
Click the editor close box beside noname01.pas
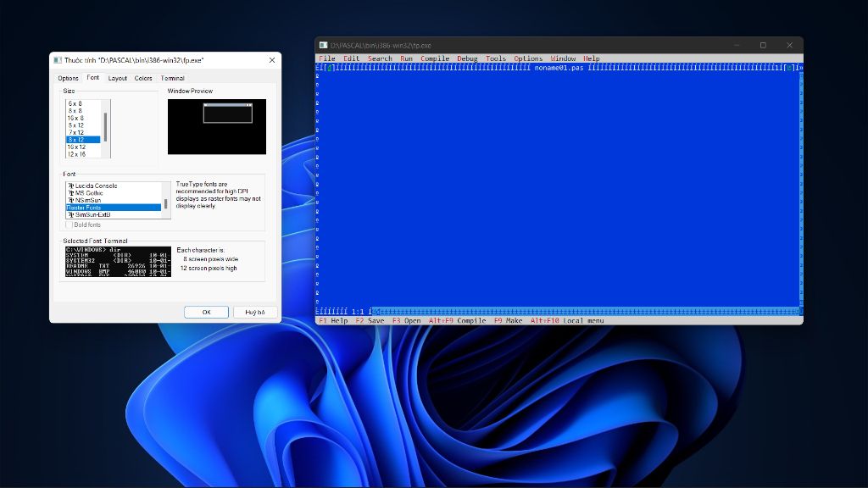(x=330, y=68)
